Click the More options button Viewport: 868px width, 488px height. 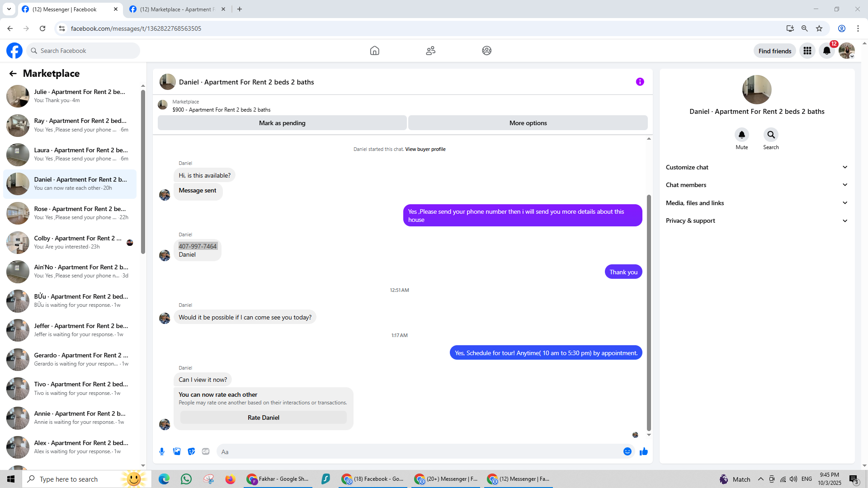pos(528,123)
